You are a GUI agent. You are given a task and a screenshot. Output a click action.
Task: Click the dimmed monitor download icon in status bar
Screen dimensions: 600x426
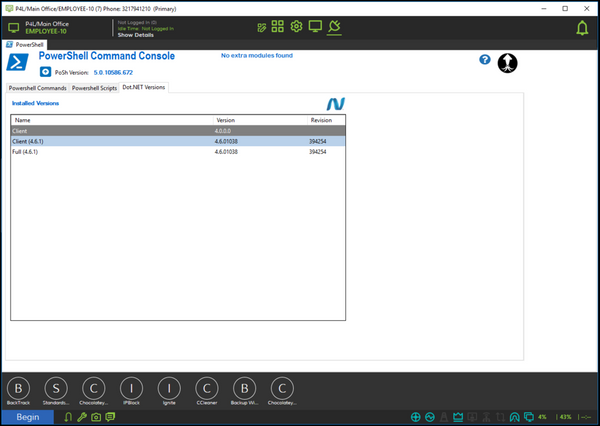(x=472, y=417)
